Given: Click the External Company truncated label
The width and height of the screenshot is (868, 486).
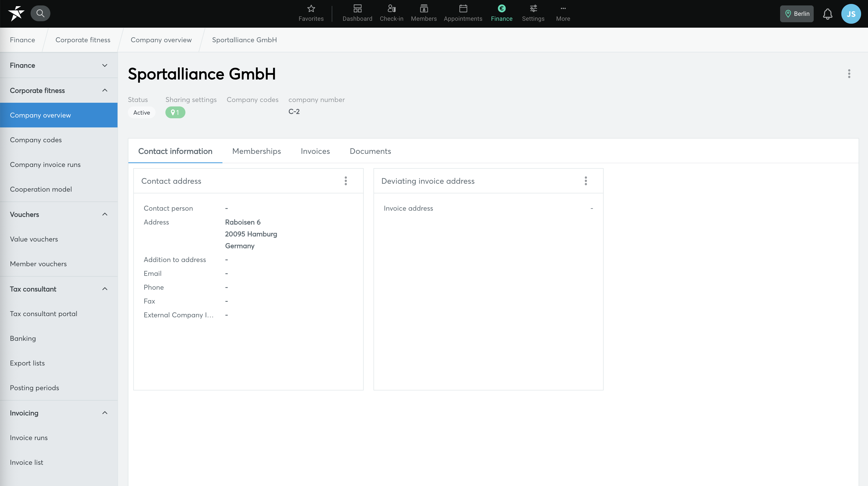Looking at the screenshot, I should pos(178,315).
